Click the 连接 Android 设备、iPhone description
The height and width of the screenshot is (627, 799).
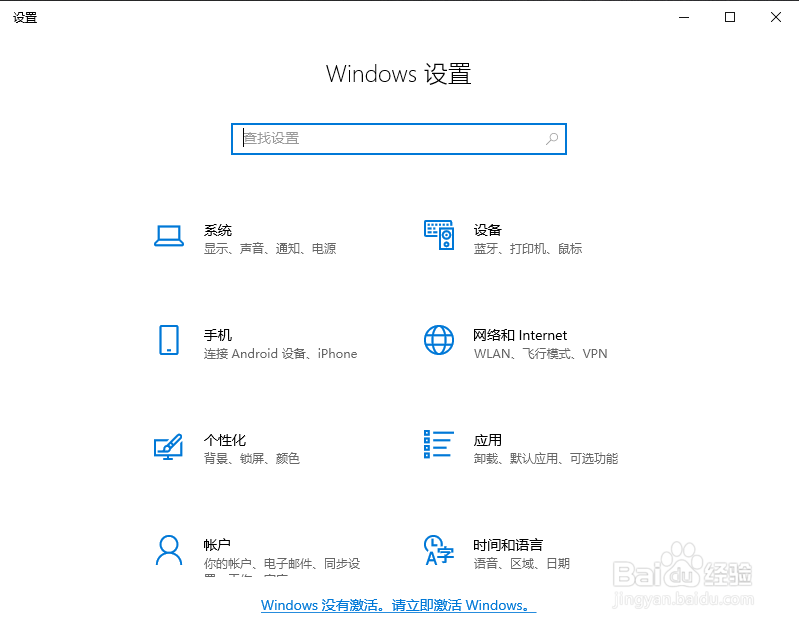[x=280, y=354]
